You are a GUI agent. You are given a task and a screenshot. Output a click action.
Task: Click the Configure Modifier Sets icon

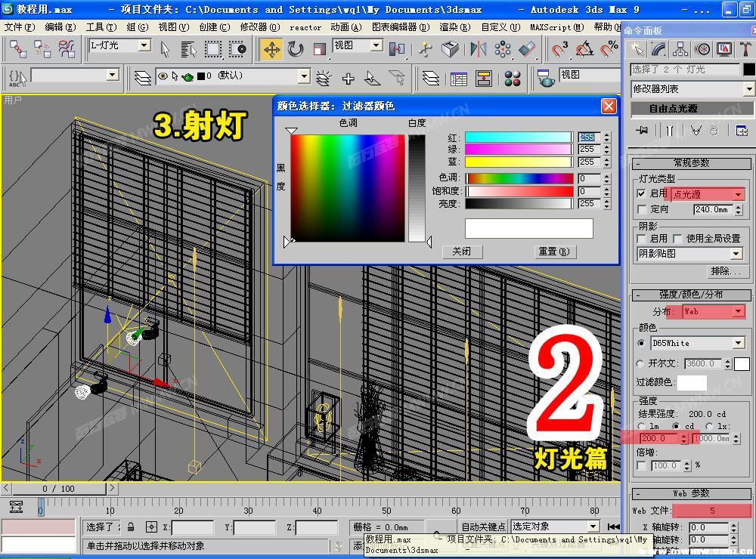[x=742, y=130]
